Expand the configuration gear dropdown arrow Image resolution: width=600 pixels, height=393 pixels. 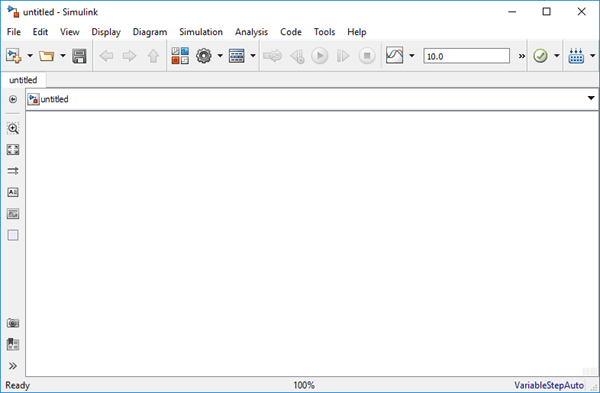[220, 56]
